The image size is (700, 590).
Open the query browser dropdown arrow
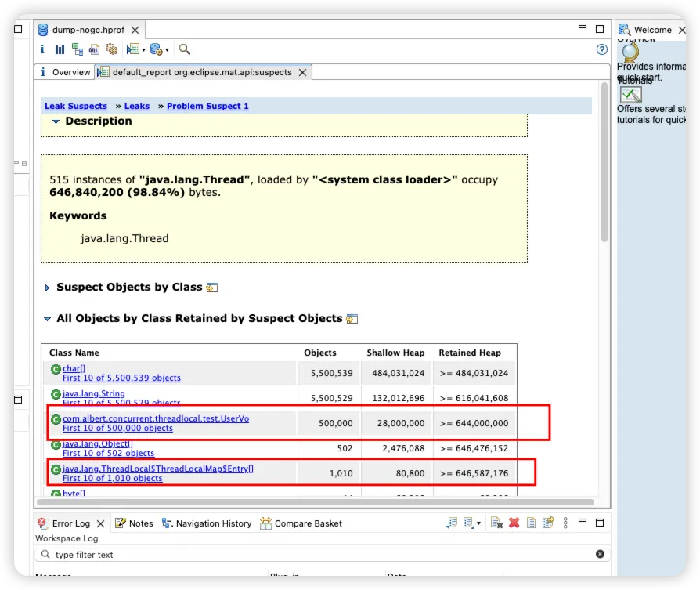click(167, 50)
